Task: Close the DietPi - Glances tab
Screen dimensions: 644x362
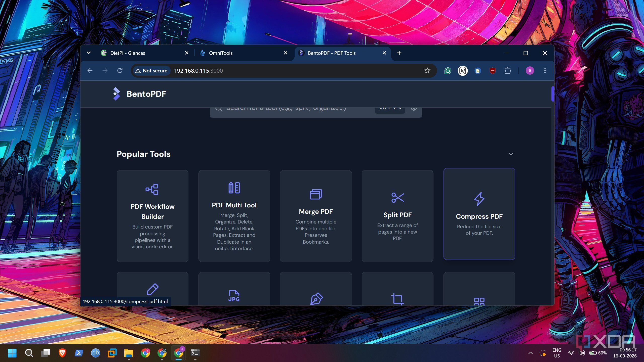Action: 187,53
